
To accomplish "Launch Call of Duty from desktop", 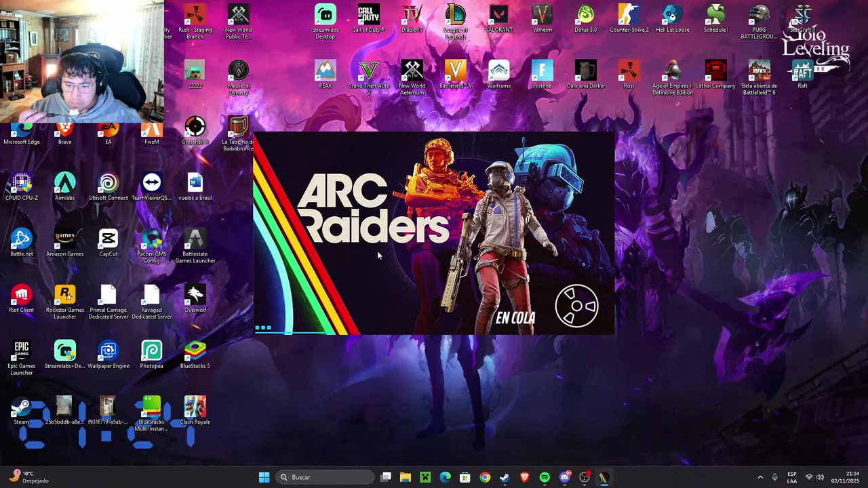I will (368, 18).
